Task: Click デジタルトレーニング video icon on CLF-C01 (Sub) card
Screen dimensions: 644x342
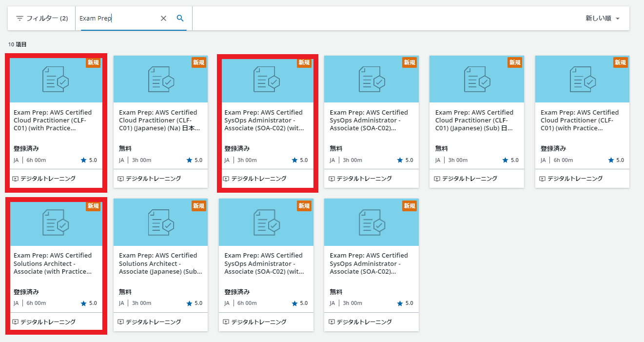Action: (x=436, y=179)
